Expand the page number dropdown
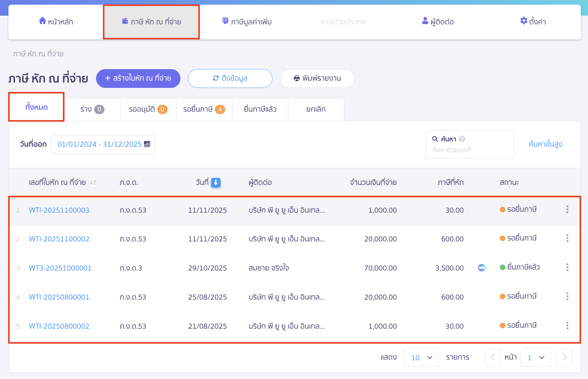Image resolution: width=588 pixels, height=379 pixels. click(x=535, y=357)
